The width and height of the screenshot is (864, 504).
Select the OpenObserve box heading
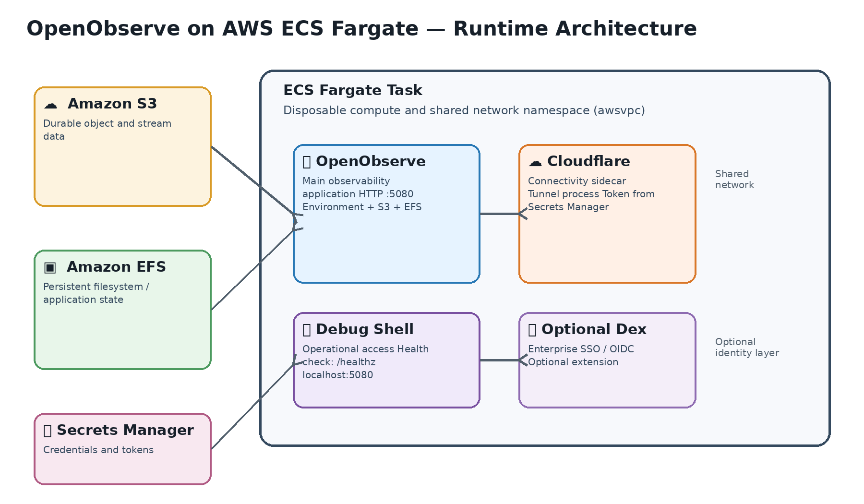click(371, 161)
